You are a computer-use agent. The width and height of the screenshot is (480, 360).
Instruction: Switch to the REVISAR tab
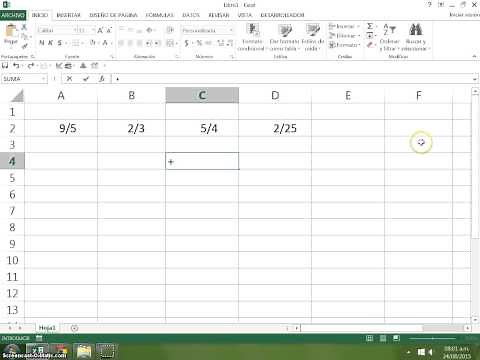[219, 15]
